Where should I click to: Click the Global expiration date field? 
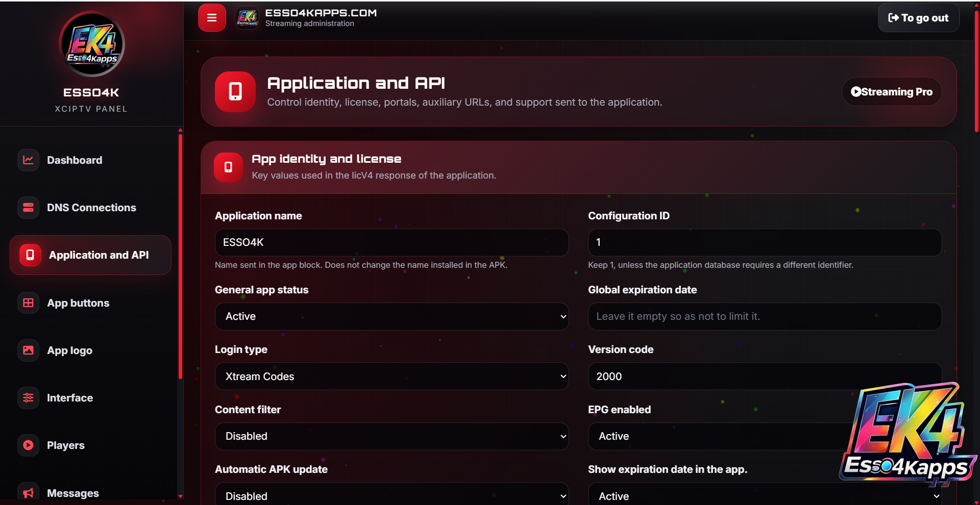tap(765, 316)
